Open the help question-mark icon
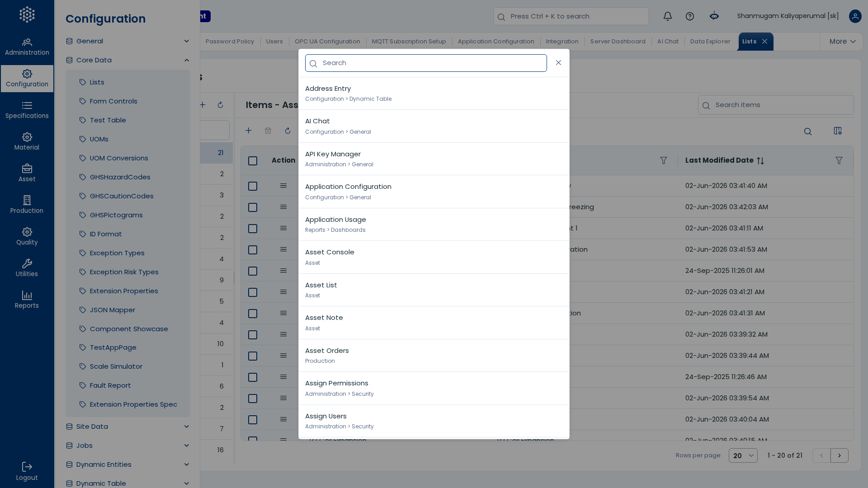The width and height of the screenshot is (868, 488). tap(689, 16)
